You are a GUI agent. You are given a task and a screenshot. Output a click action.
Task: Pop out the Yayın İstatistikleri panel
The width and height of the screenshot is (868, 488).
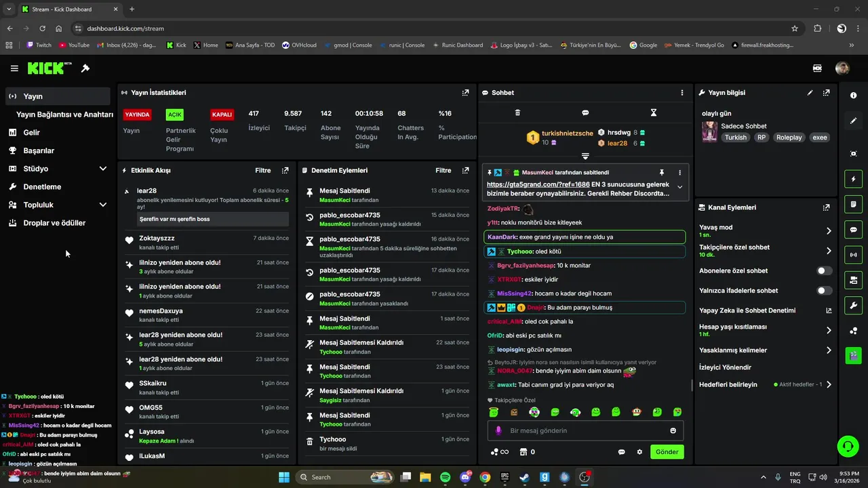tap(465, 93)
